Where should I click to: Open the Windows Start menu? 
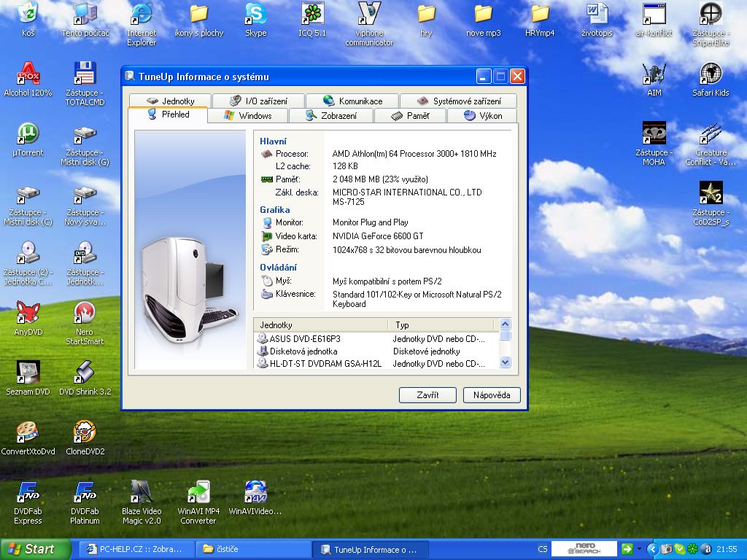coord(36,549)
